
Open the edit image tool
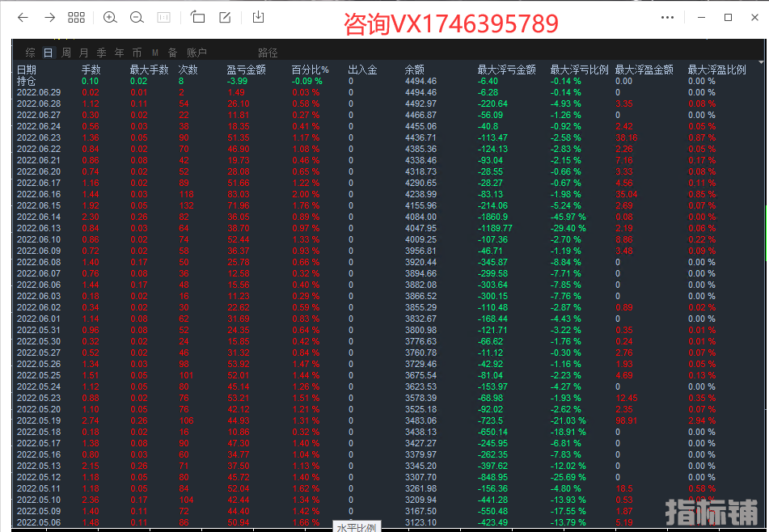(225, 17)
